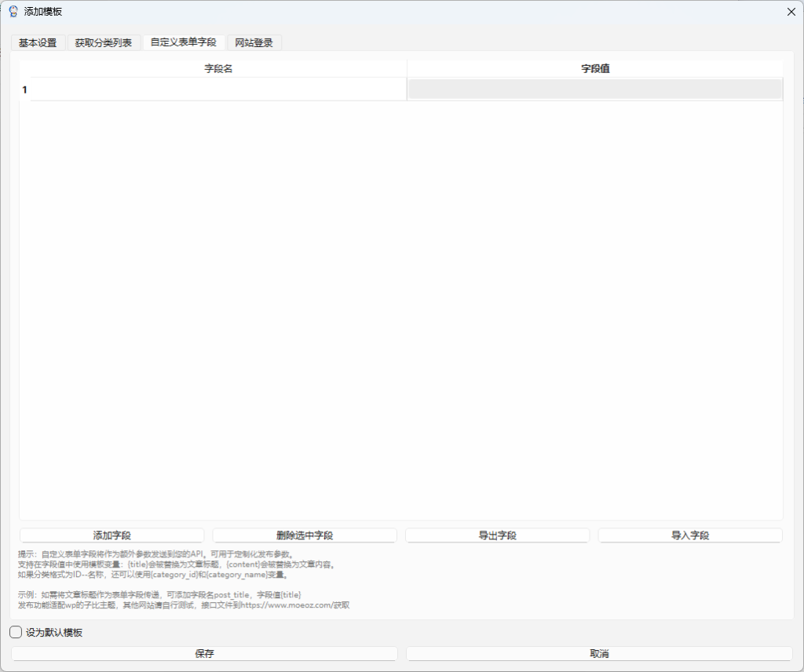The image size is (804, 672).
Task: Select the 自定义表单字段 tab
Action: click(183, 42)
